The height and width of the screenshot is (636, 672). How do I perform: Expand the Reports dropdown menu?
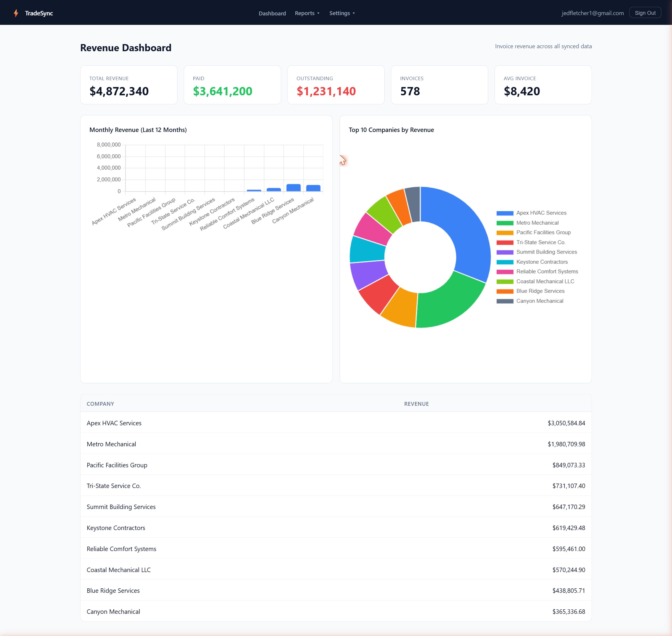click(307, 13)
